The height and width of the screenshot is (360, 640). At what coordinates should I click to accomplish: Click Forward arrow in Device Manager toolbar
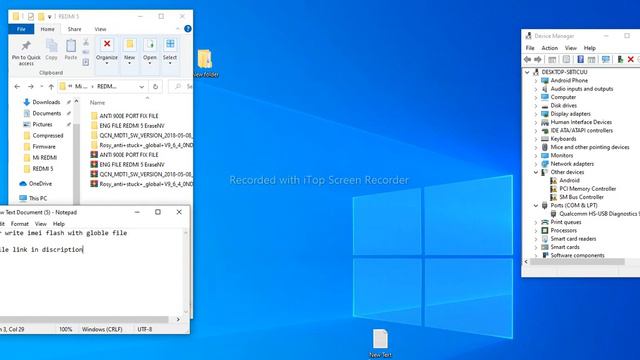coord(538,60)
